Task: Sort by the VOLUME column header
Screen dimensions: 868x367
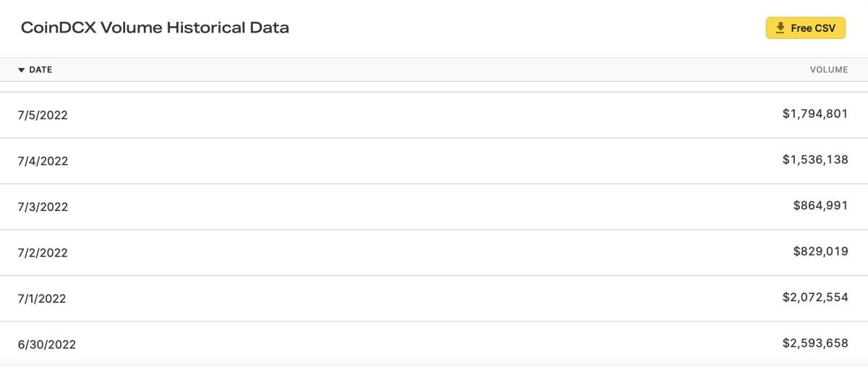Action: 829,70
